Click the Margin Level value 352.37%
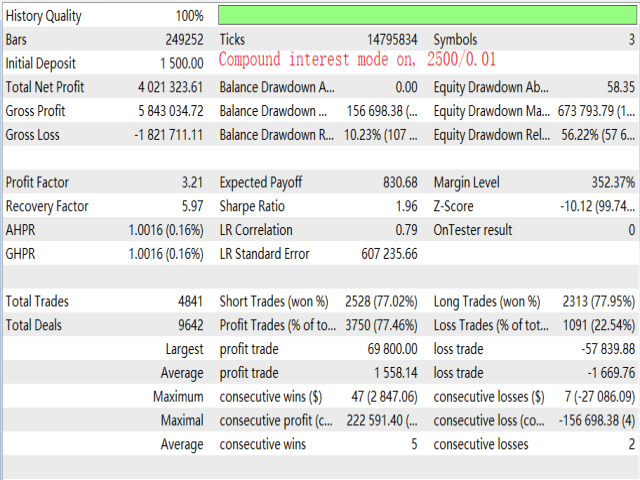Viewport: 640px width, 480px height. [613, 182]
